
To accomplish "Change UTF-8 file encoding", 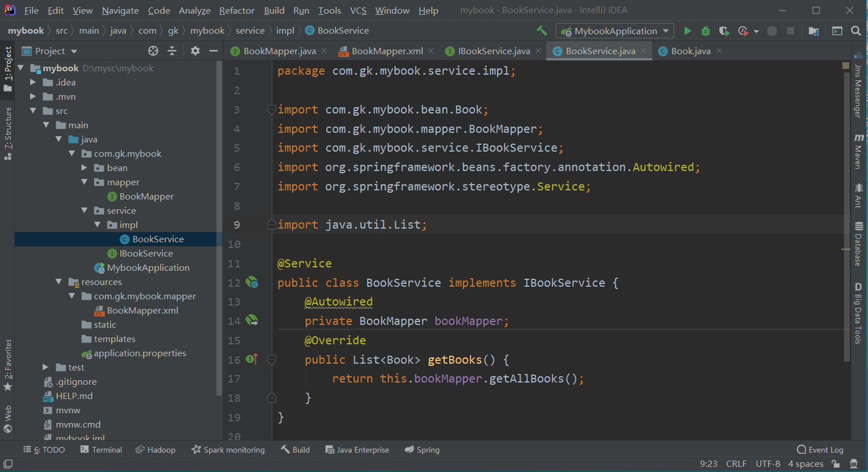I will (x=768, y=464).
